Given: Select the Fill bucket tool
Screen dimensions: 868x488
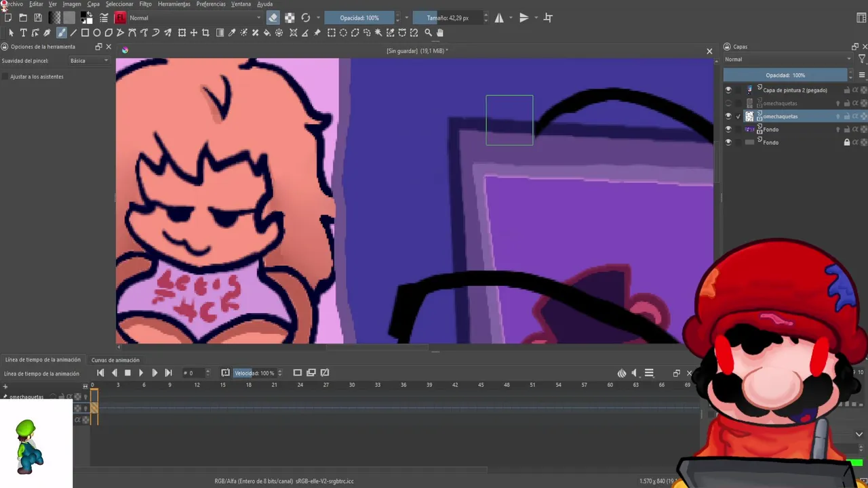Looking at the screenshot, I should point(267,33).
